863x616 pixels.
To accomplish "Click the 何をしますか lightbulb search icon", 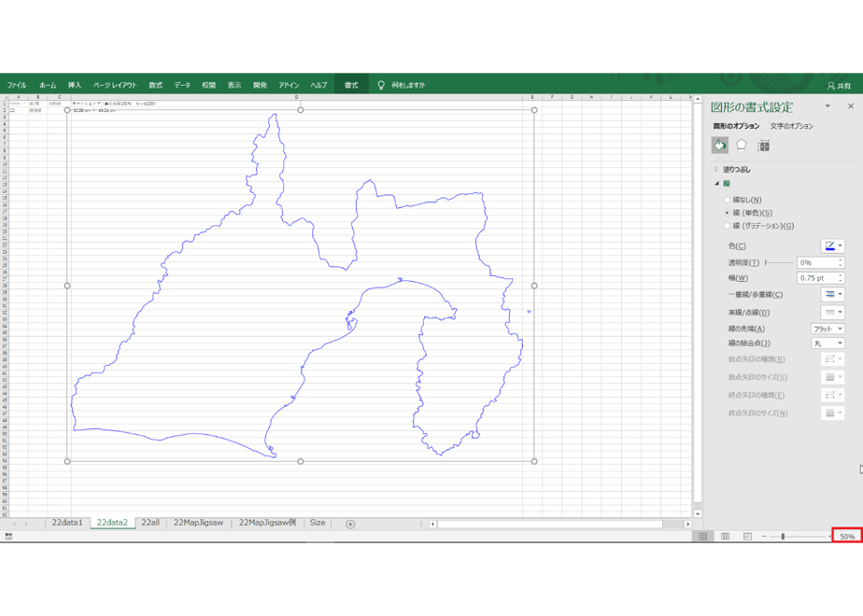I will point(381,85).
